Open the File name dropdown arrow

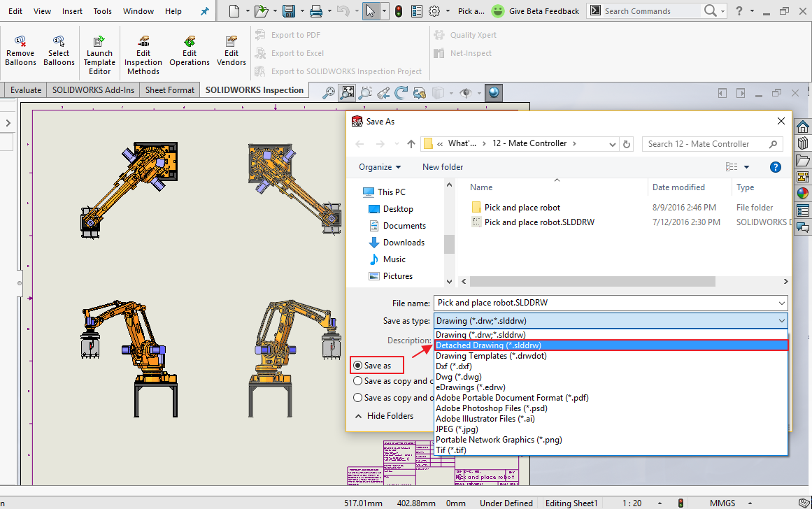tap(781, 303)
